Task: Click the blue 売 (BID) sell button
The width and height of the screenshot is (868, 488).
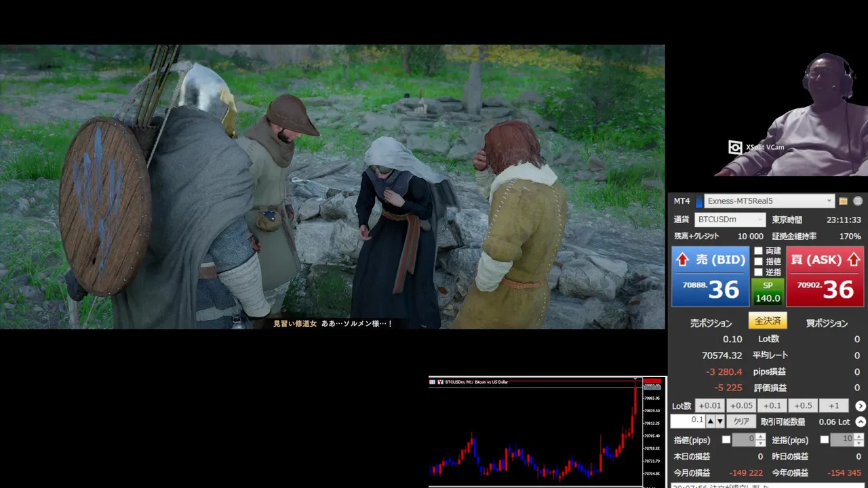Action: pos(710,277)
